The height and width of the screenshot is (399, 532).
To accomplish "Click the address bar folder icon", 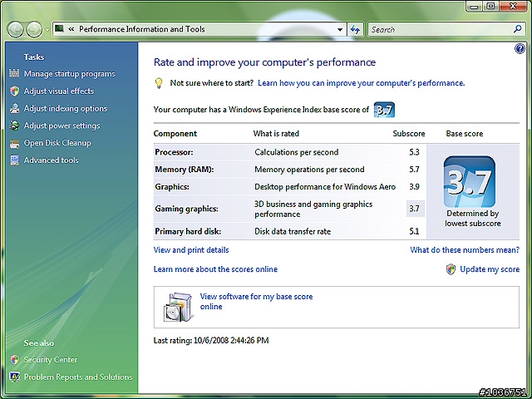I will 59,28.
